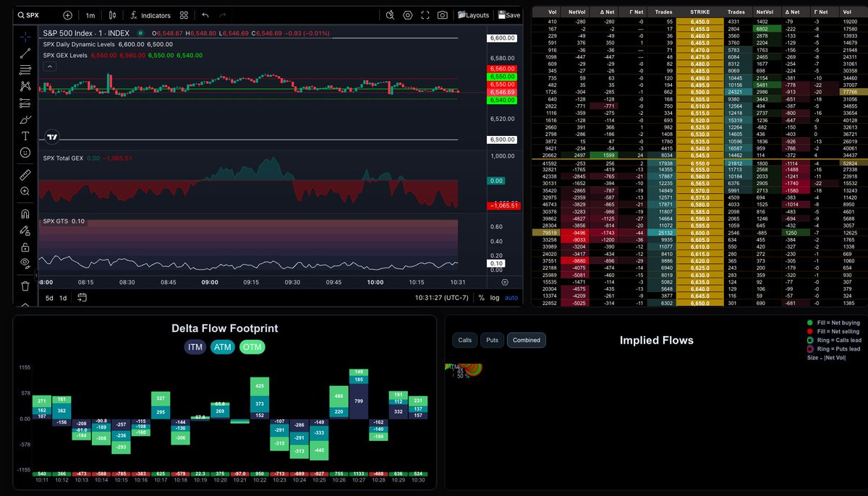Open the 1m interval dropdown

[x=90, y=15]
